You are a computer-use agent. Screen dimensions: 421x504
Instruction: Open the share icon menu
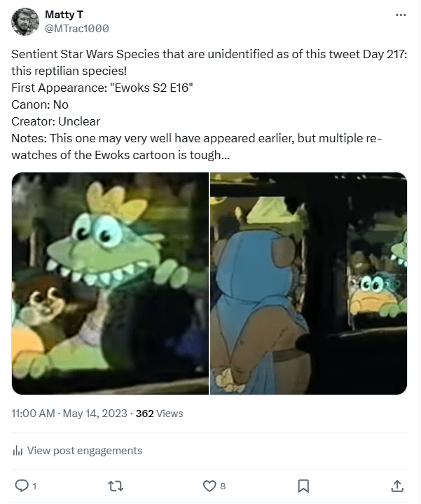396,485
